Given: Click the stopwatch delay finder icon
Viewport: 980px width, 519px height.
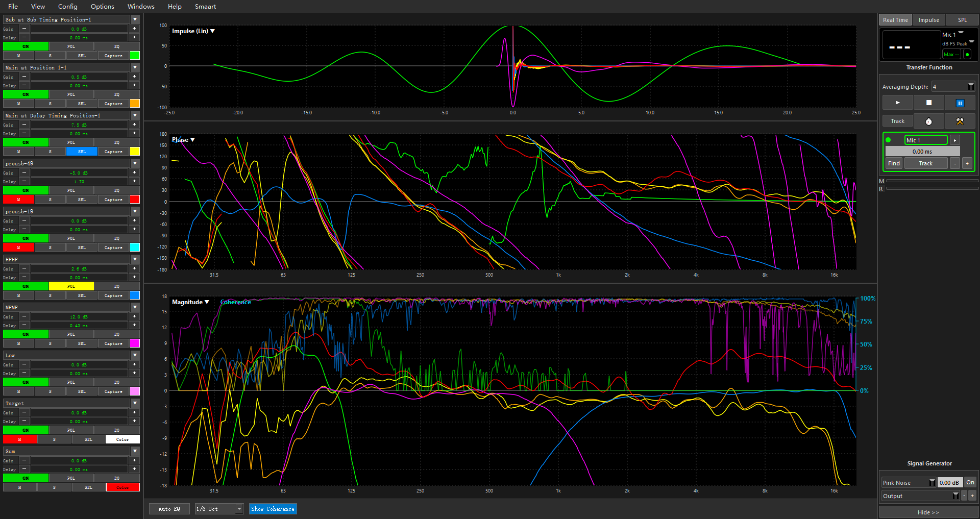Looking at the screenshot, I should point(928,121).
